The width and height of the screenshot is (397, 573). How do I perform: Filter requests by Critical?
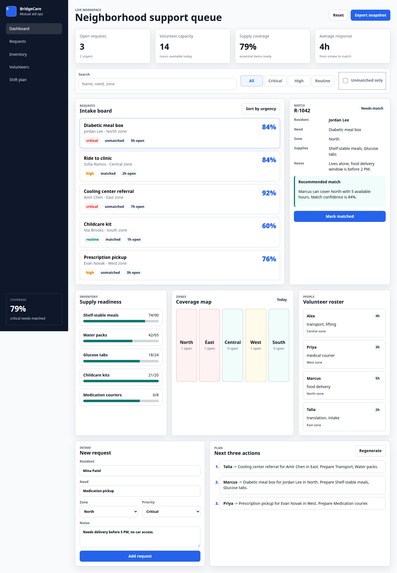coord(275,81)
